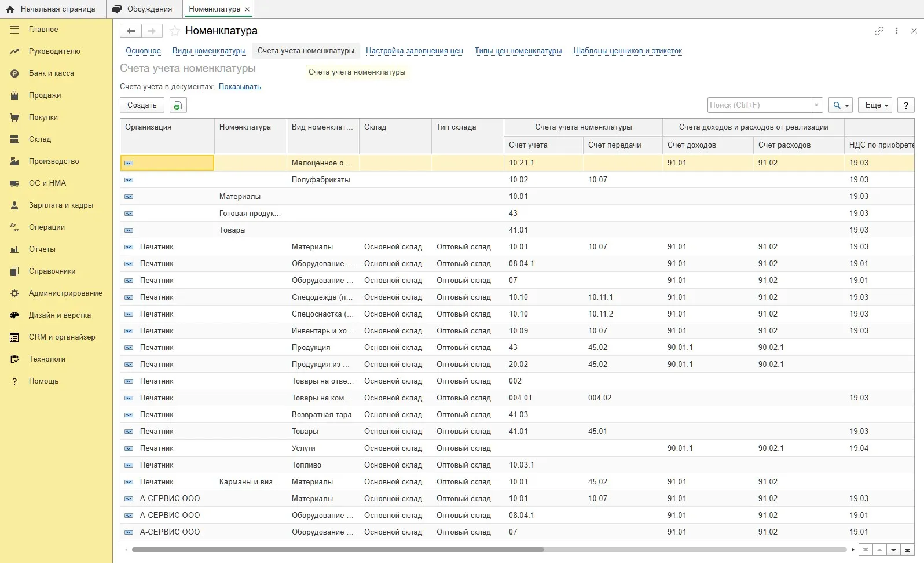The height and width of the screenshot is (563, 924).
Task: Open the Главное section icon in sidebar
Action: coord(14,30)
